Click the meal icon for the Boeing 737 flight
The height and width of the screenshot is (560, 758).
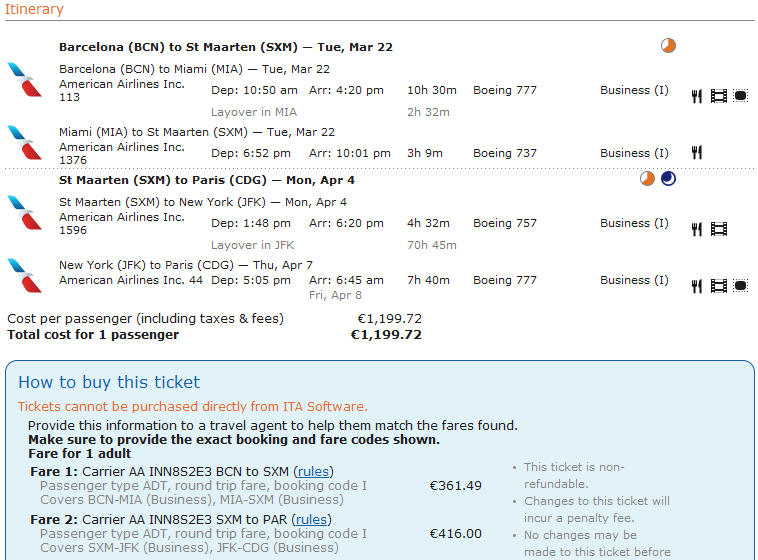point(697,153)
